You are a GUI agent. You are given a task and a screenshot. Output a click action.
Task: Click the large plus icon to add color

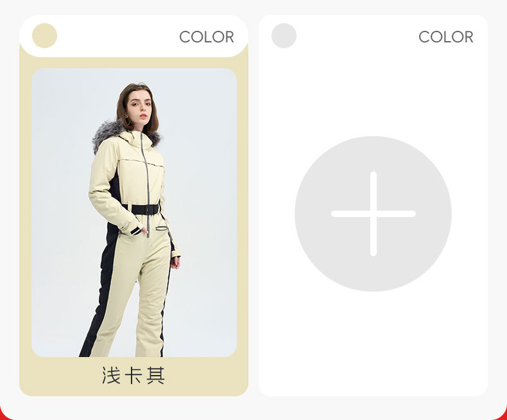[x=373, y=214]
